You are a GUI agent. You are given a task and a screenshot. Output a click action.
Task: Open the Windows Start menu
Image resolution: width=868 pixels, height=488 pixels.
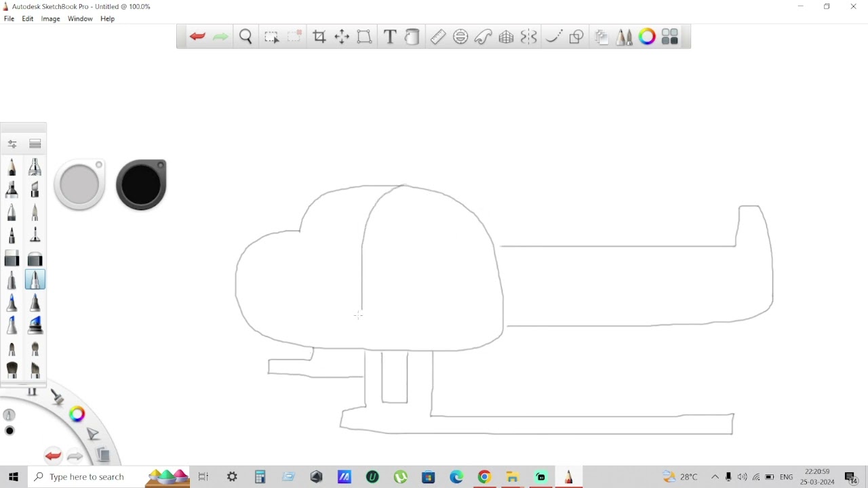pyautogui.click(x=14, y=477)
